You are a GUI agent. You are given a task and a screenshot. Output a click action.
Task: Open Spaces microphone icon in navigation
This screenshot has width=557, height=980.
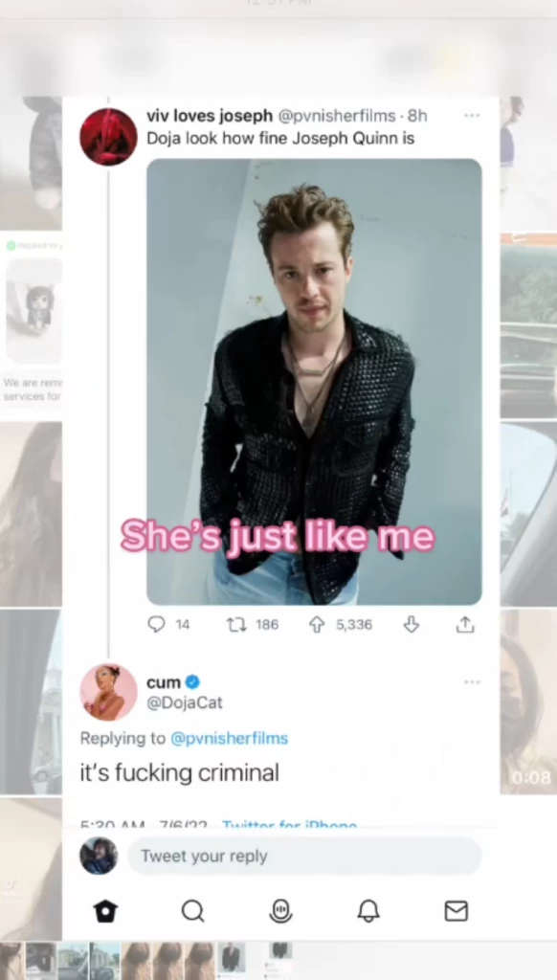(280, 911)
